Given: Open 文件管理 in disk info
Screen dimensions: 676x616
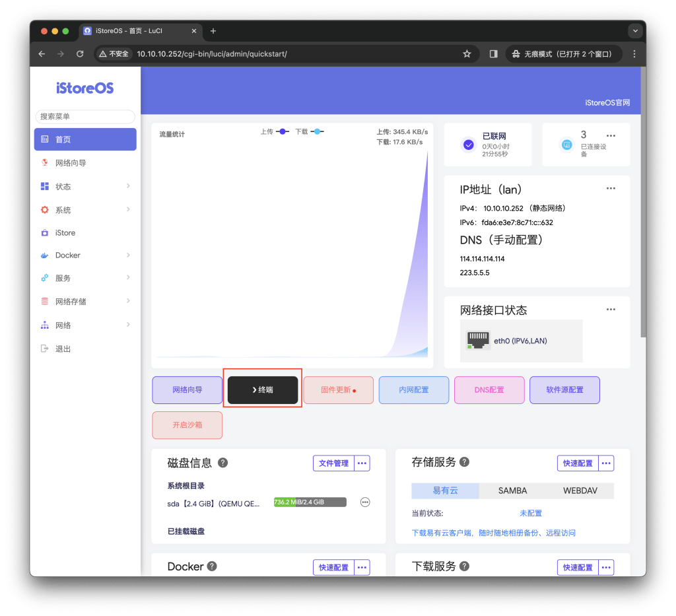Looking at the screenshot, I should 333,463.
